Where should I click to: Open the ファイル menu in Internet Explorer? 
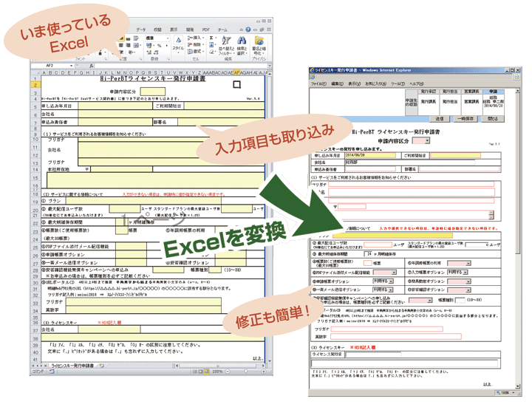[318, 83]
